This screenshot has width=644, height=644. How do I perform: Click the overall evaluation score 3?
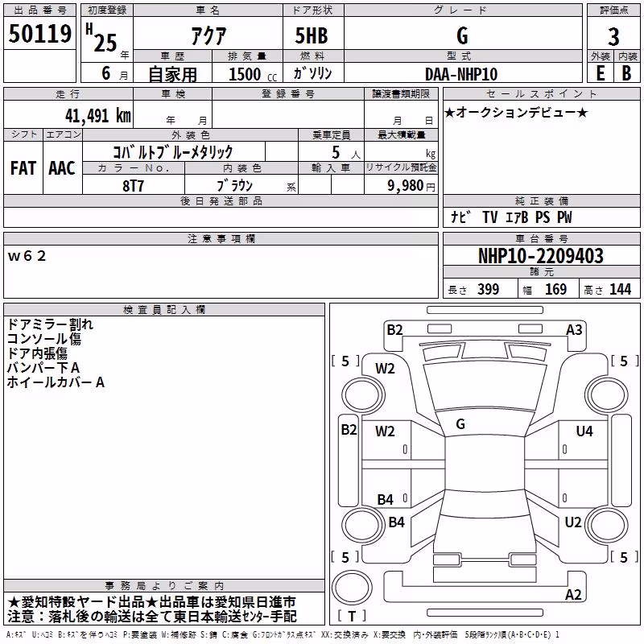pos(613,37)
